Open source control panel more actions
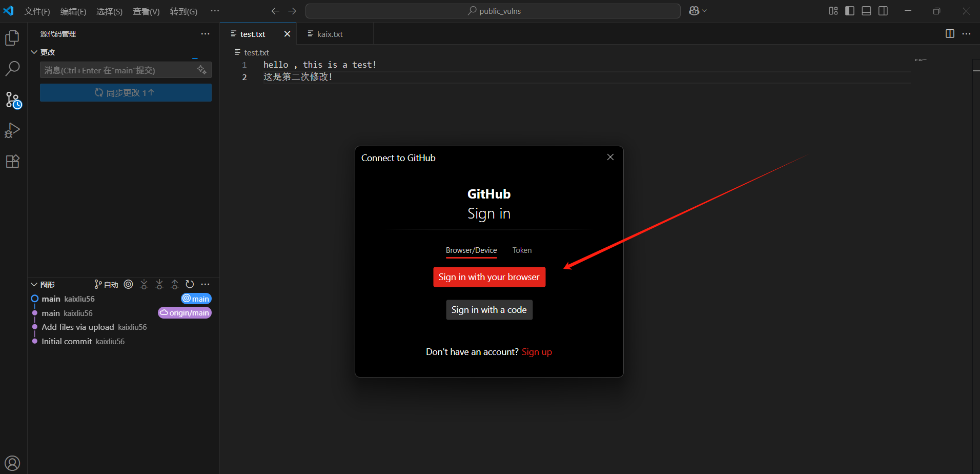This screenshot has height=474, width=980. pyautogui.click(x=206, y=34)
